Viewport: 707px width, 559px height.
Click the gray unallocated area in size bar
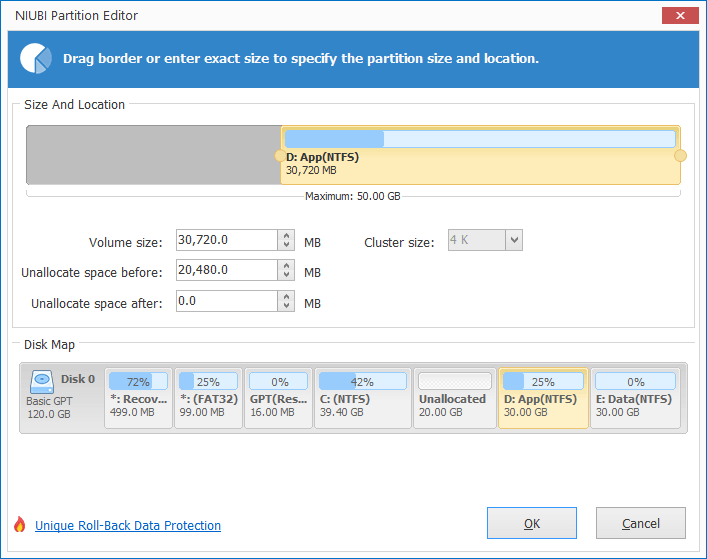click(154, 155)
